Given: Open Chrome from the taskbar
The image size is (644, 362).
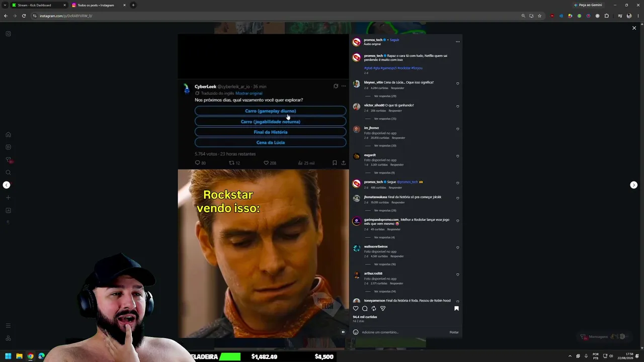Looking at the screenshot, I should (x=30, y=356).
